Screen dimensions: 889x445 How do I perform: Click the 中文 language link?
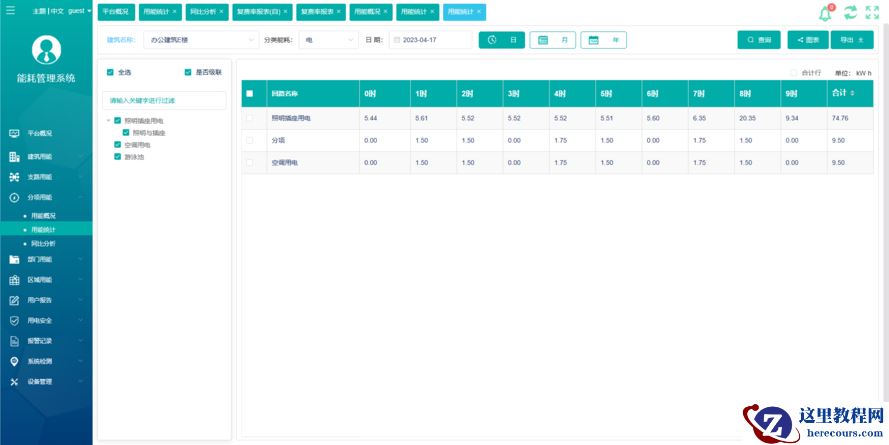click(x=57, y=11)
